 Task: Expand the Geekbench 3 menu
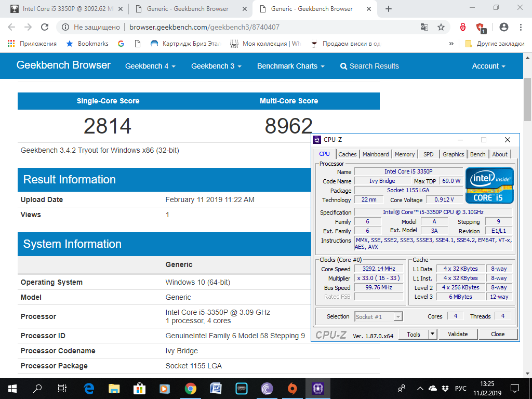[216, 66]
